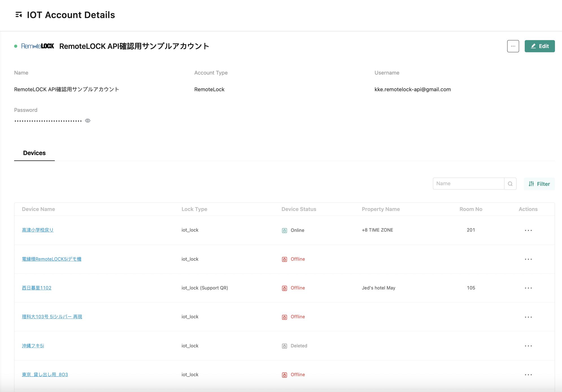Reveal password with eye icon
This screenshot has height=392, width=562.
[88, 121]
